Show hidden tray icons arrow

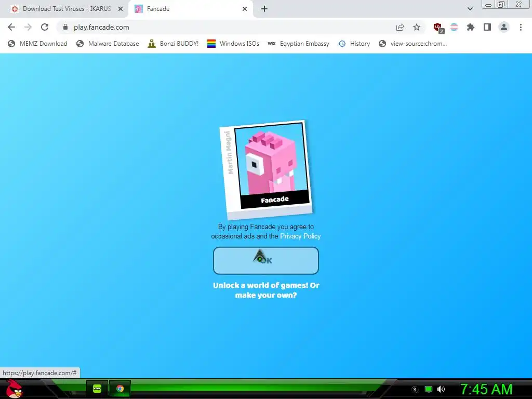(415, 390)
